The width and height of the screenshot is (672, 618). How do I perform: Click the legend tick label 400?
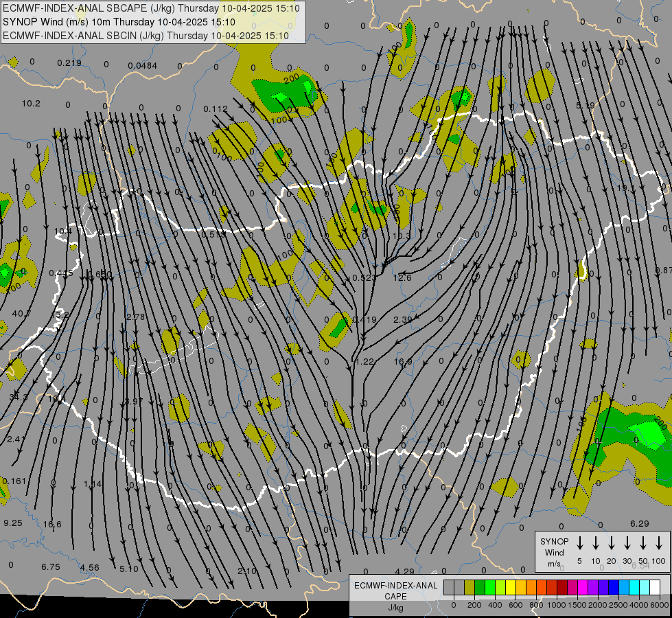click(495, 605)
